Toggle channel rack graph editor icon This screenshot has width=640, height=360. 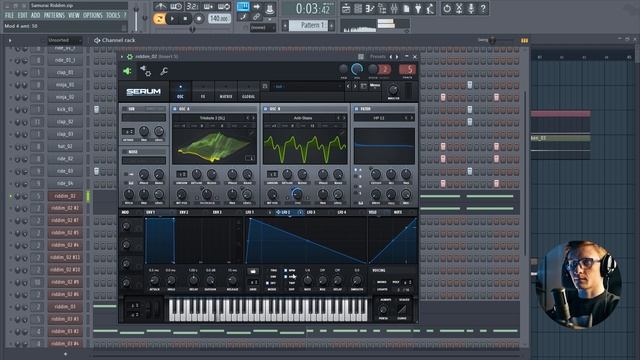click(x=524, y=40)
